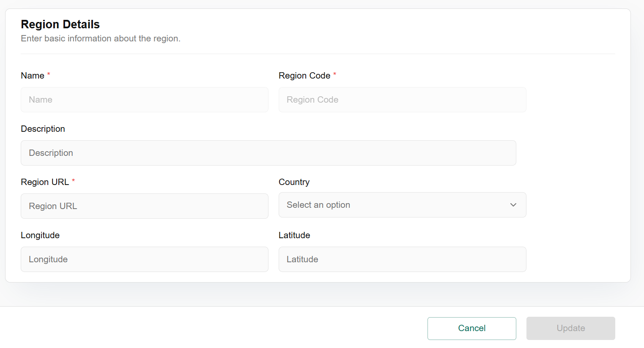Click the "Latitude" field label
This screenshot has width=644, height=348.
point(294,235)
